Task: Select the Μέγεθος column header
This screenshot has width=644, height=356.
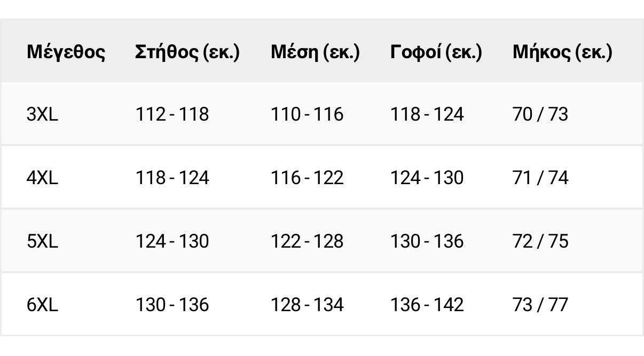Action: (x=66, y=52)
